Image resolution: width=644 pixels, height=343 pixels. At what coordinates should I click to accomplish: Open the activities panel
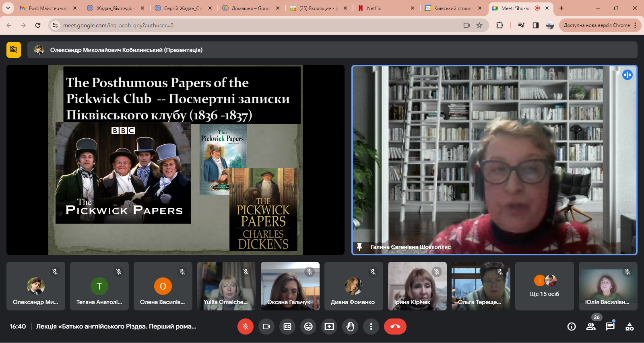pos(630,327)
